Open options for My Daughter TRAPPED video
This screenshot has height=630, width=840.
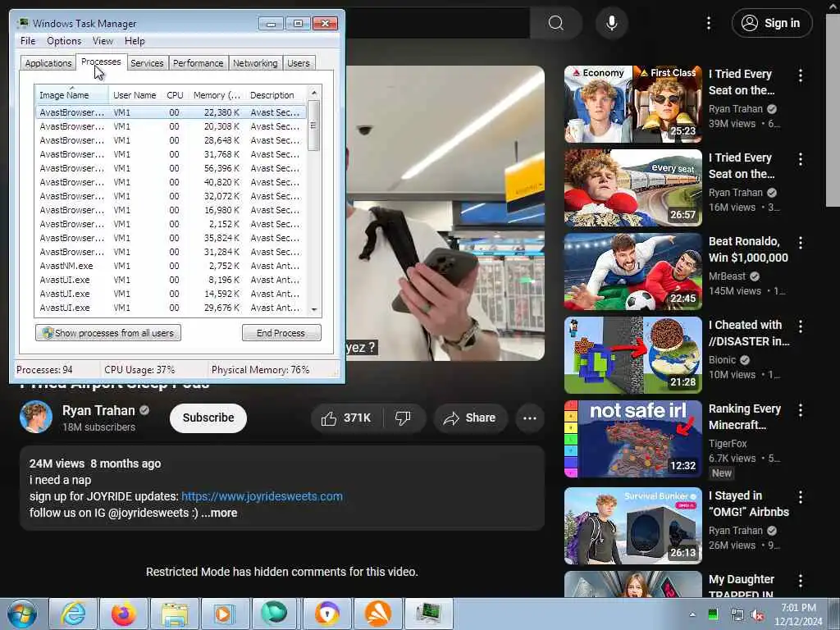click(x=801, y=581)
